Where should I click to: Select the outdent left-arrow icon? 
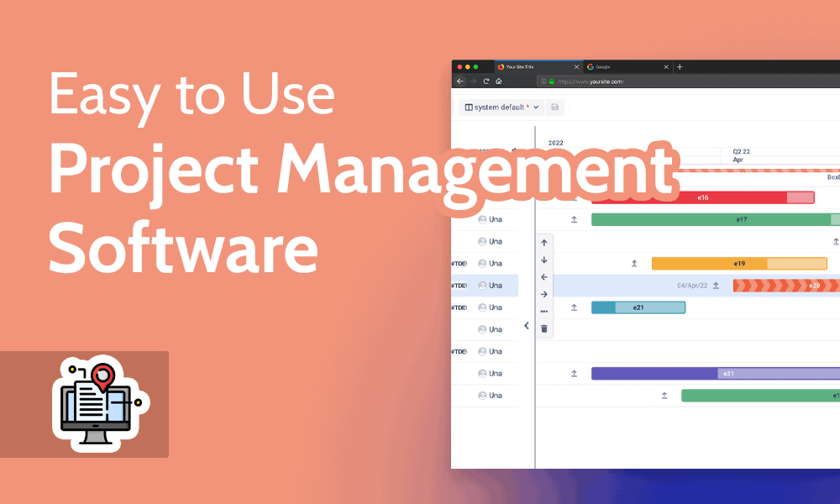coord(543,277)
